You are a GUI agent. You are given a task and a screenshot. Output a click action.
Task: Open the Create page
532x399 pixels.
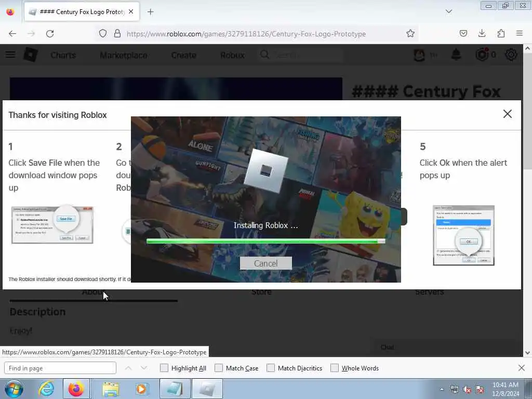183,55
